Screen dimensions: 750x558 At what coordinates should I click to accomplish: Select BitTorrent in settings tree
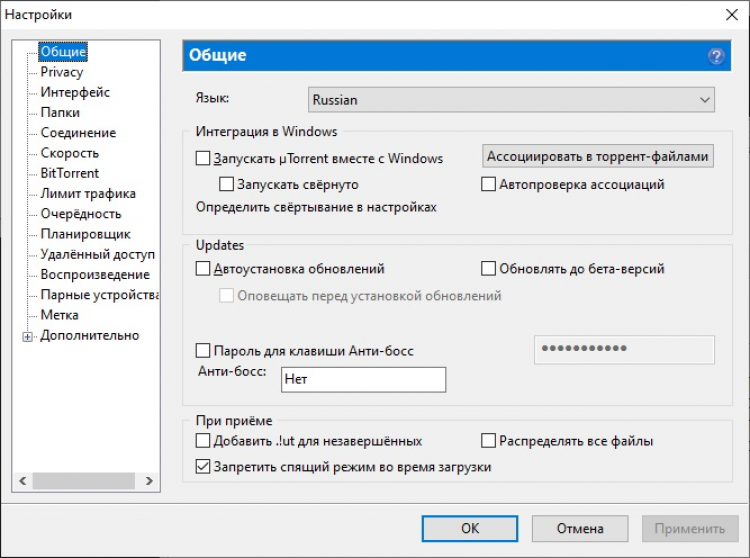pyautogui.click(x=70, y=173)
